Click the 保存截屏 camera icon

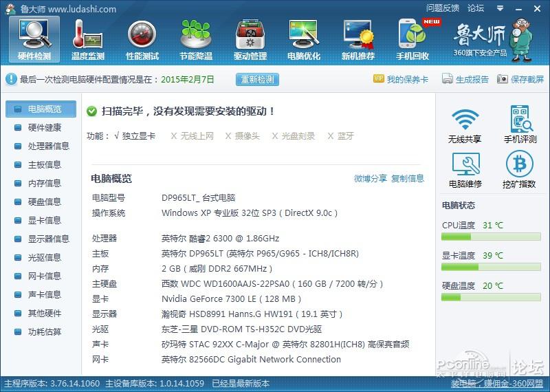(x=503, y=79)
